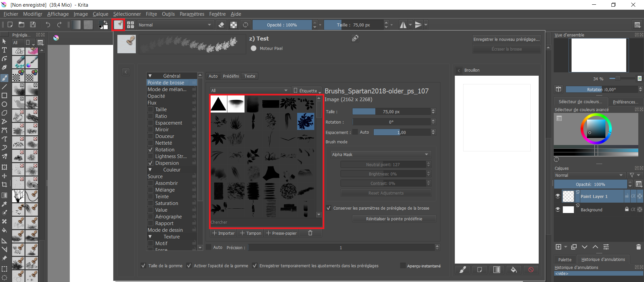Click the trash icon to delete brush tip
644x282 pixels.
click(x=310, y=233)
